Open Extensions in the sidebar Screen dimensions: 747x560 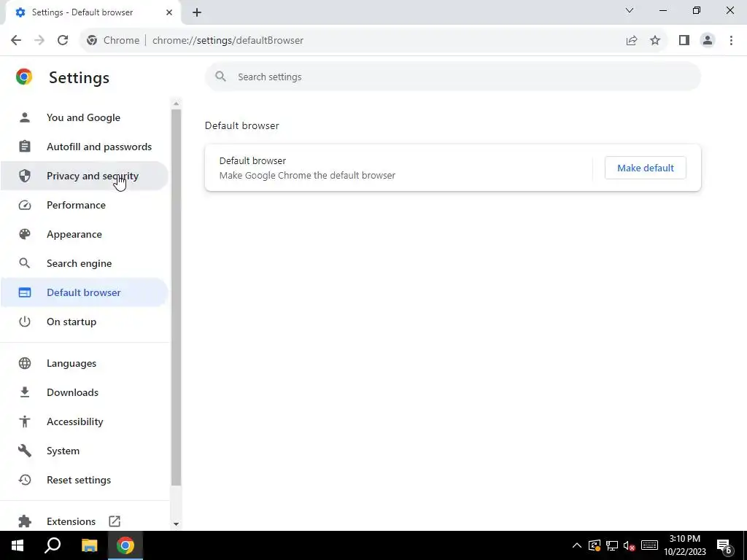click(85, 521)
